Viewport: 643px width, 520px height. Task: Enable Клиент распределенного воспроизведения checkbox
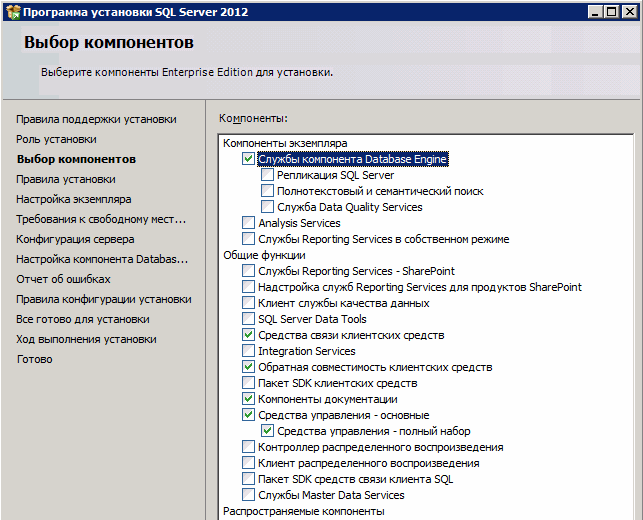click(248, 463)
